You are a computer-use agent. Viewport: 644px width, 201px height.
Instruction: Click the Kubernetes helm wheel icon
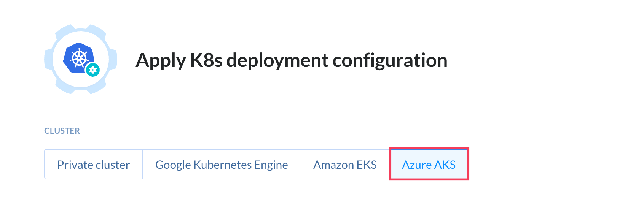pyautogui.click(x=79, y=58)
